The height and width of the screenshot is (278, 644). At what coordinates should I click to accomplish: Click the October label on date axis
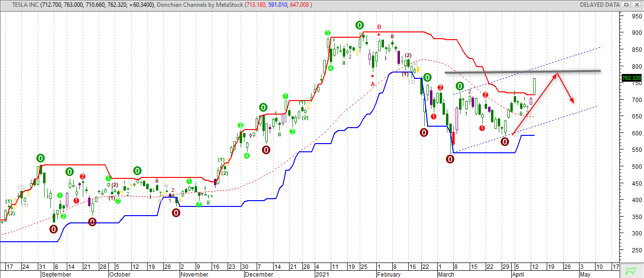click(120, 274)
